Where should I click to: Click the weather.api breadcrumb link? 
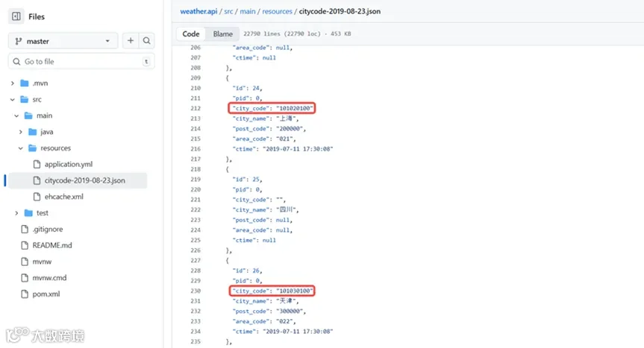coord(198,11)
